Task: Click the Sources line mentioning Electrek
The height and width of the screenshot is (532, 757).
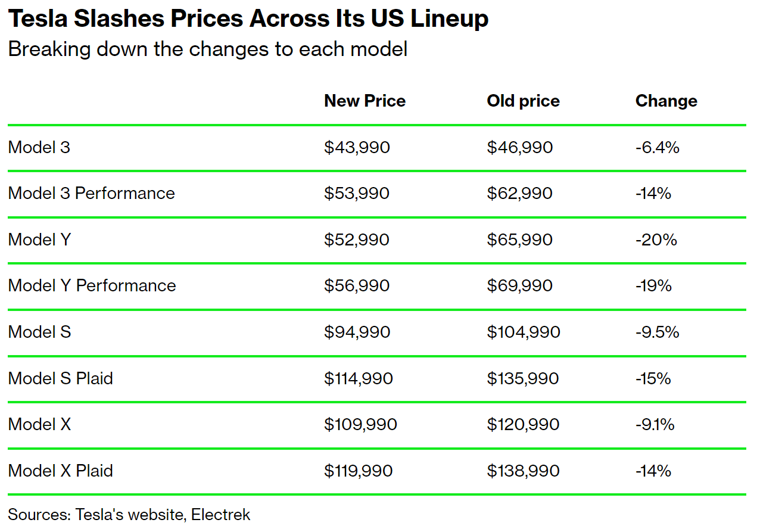Action: tap(129, 514)
